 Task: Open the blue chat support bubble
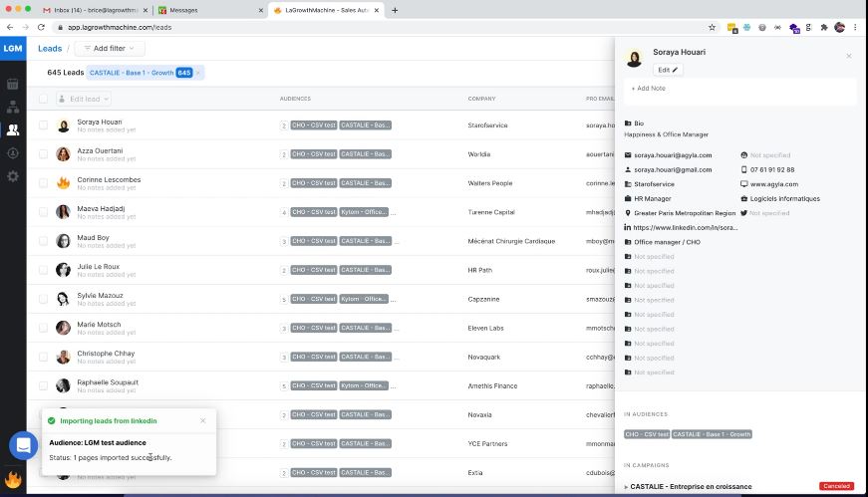[22, 446]
